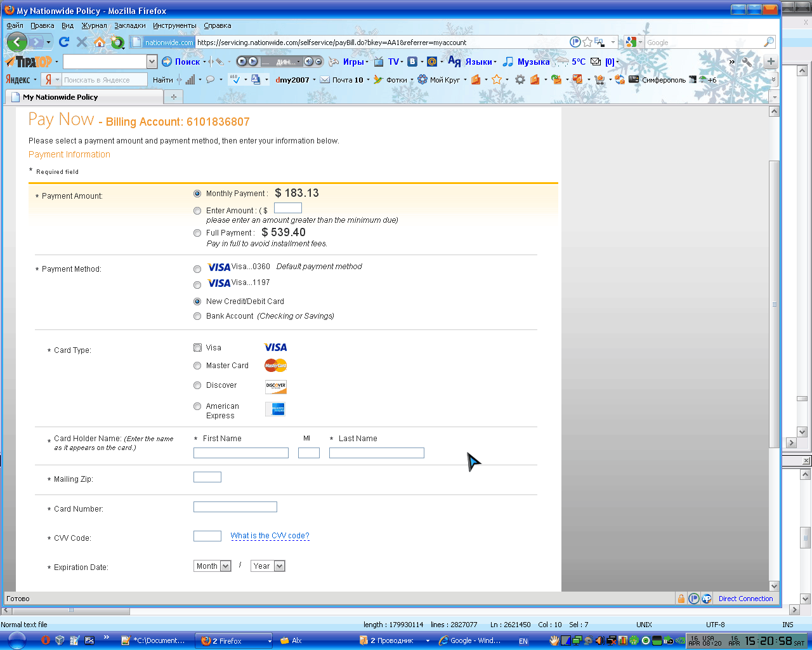The height and width of the screenshot is (650, 812).
Task: Click the magnifier in the Google search box
Action: [x=768, y=42]
